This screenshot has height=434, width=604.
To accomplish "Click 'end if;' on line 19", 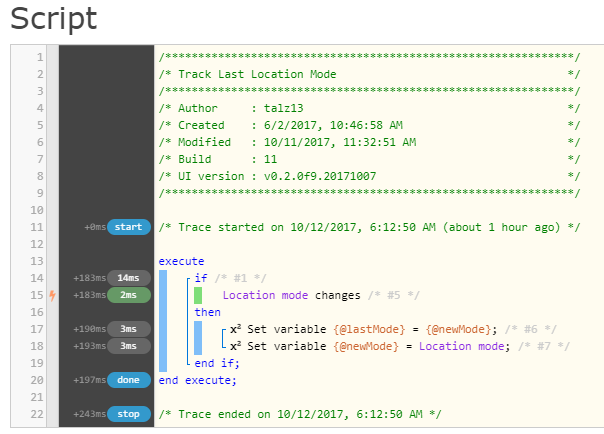I will pos(217,363).
